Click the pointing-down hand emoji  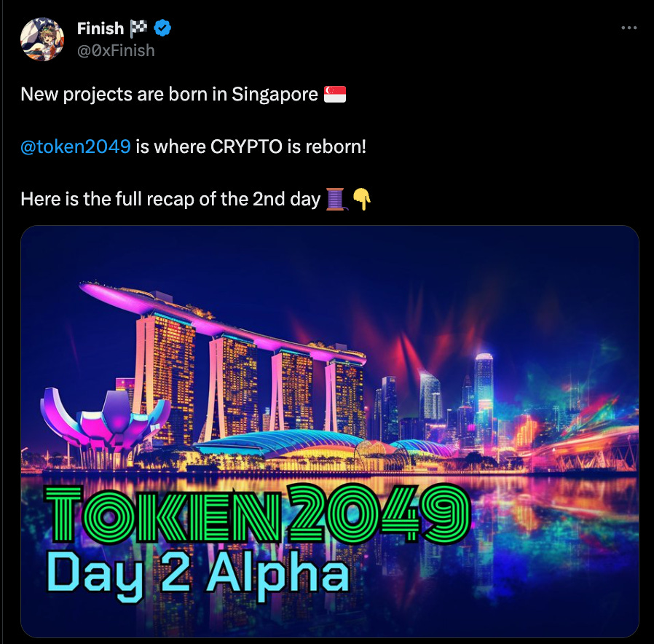[x=362, y=199]
